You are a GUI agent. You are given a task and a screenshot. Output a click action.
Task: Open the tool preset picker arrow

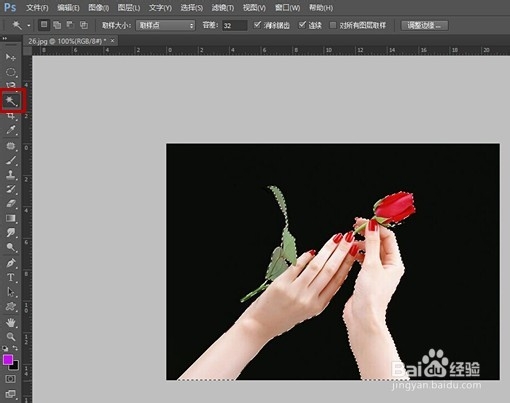[29, 25]
